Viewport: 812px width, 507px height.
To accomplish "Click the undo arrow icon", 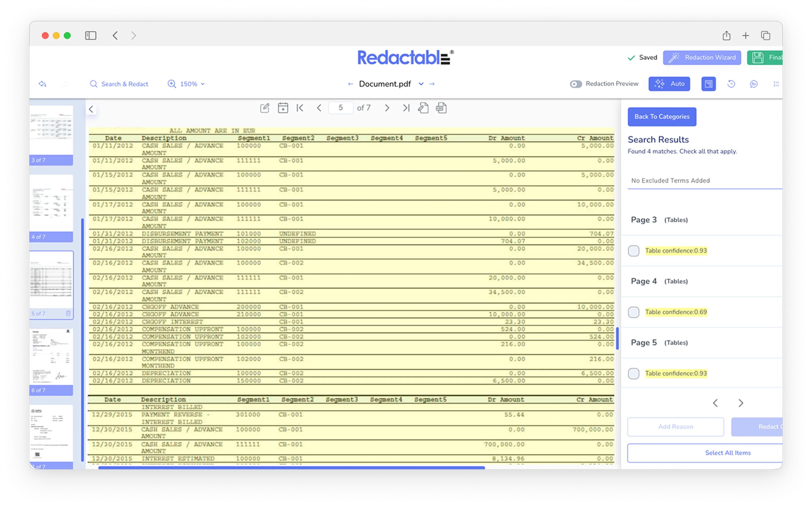I will click(43, 84).
